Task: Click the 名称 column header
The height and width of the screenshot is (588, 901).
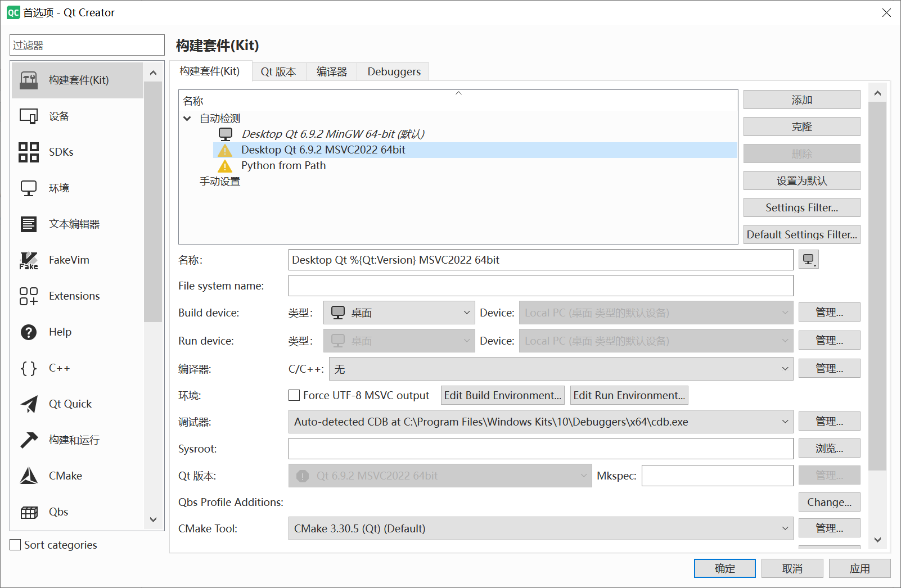Action: pos(458,100)
